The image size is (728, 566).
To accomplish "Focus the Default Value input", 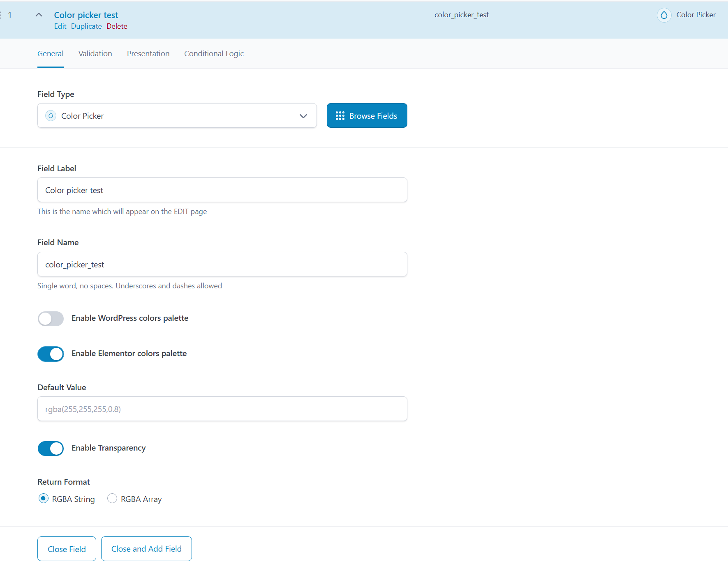I will (222, 409).
